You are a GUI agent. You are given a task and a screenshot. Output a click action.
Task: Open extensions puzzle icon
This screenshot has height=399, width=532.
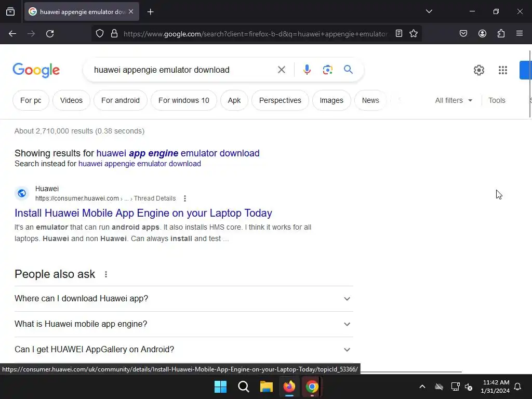[501, 33]
